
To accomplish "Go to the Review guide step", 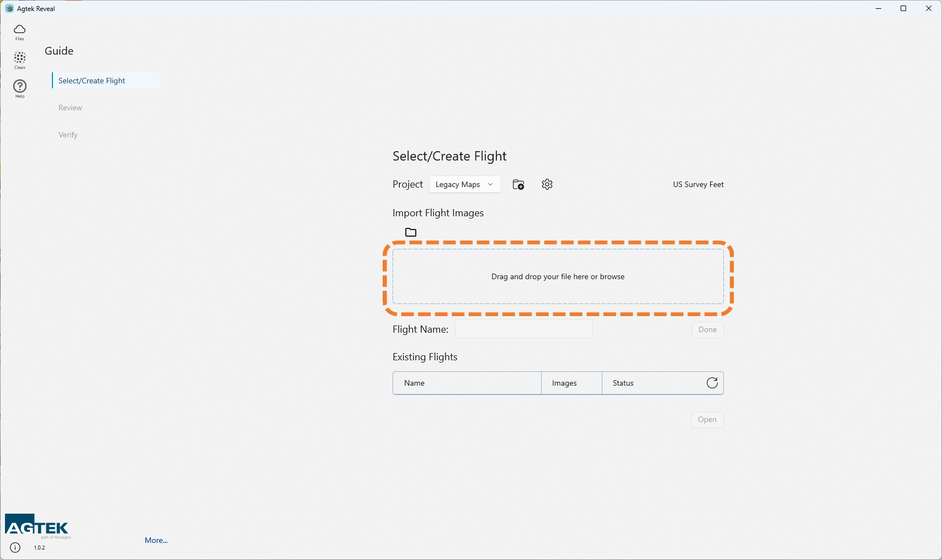I will (x=70, y=108).
